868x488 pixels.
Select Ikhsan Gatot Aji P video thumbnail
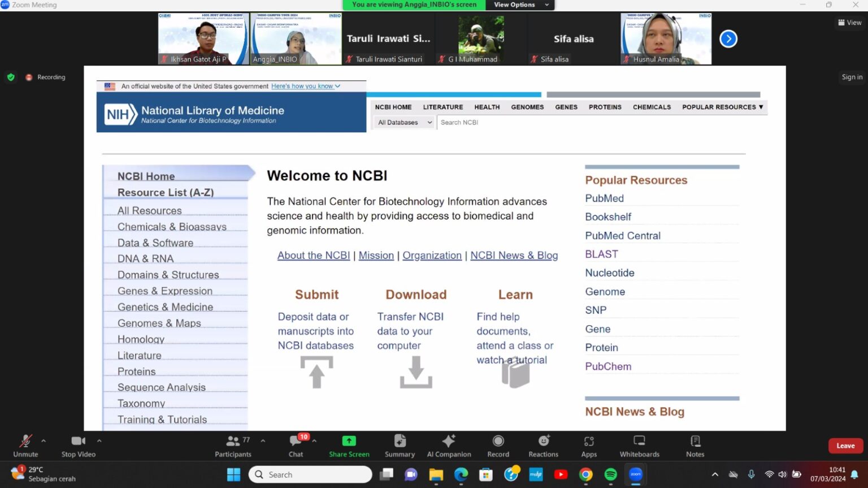[x=203, y=39]
